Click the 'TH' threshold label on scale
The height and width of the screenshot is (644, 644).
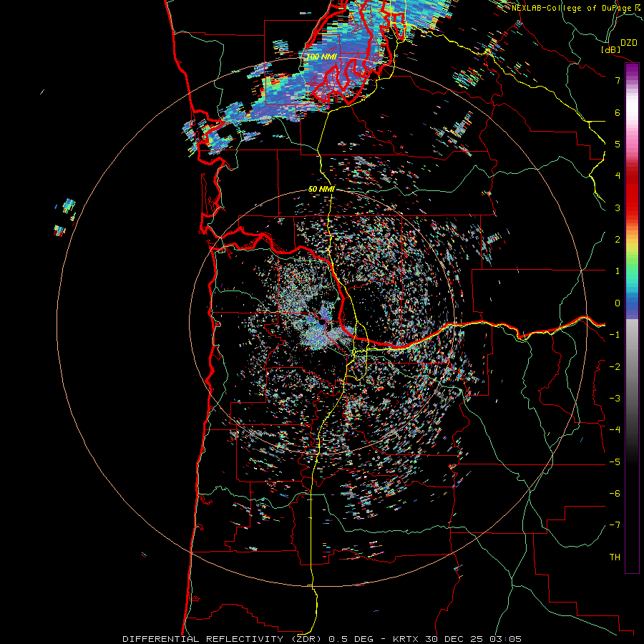[615, 557]
